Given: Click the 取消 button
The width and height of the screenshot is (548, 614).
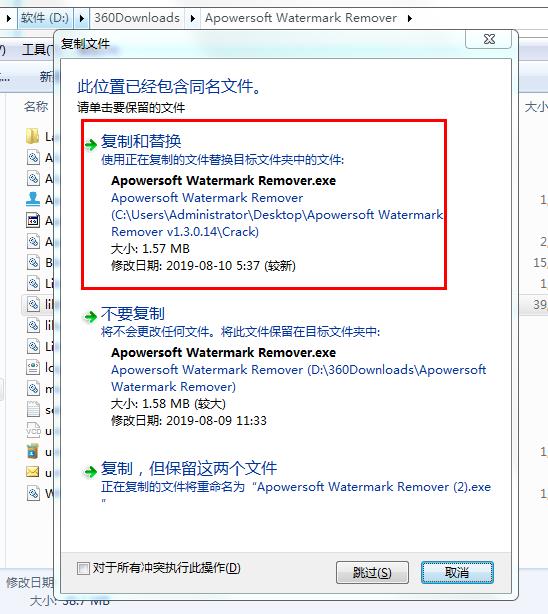Looking at the screenshot, I should pos(457,572).
